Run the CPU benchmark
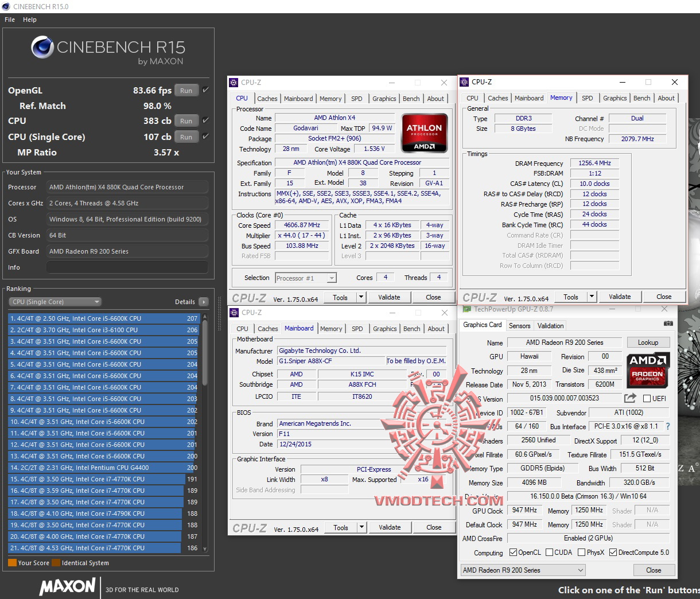 coord(186,120)
